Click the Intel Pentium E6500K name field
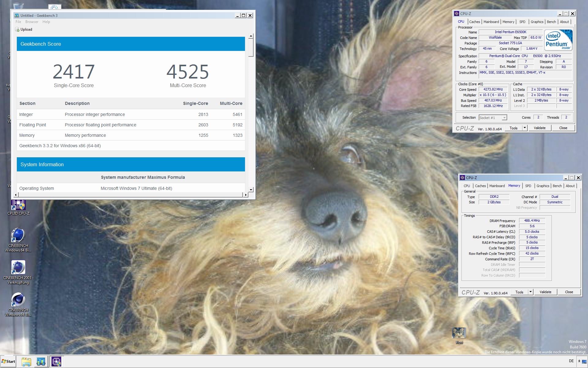This screenshot has height=368, width=588. point(511,32)
